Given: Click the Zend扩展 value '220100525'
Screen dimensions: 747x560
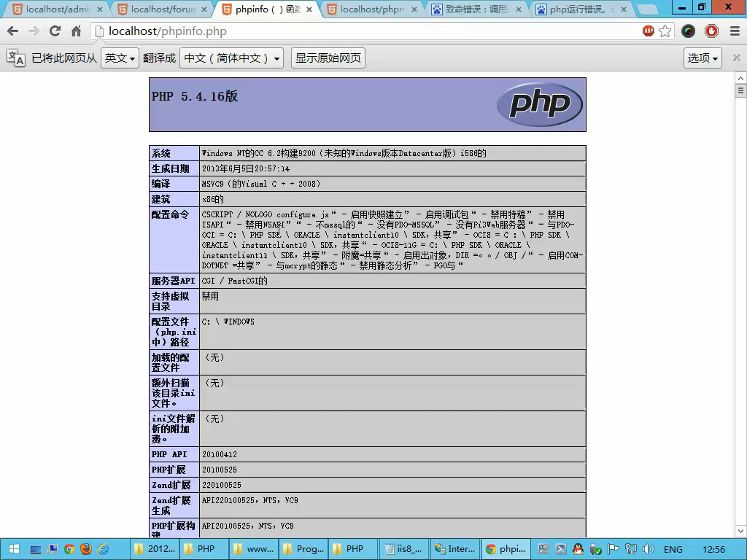Looking at the screenshot, I should click(x=222, y=485).
